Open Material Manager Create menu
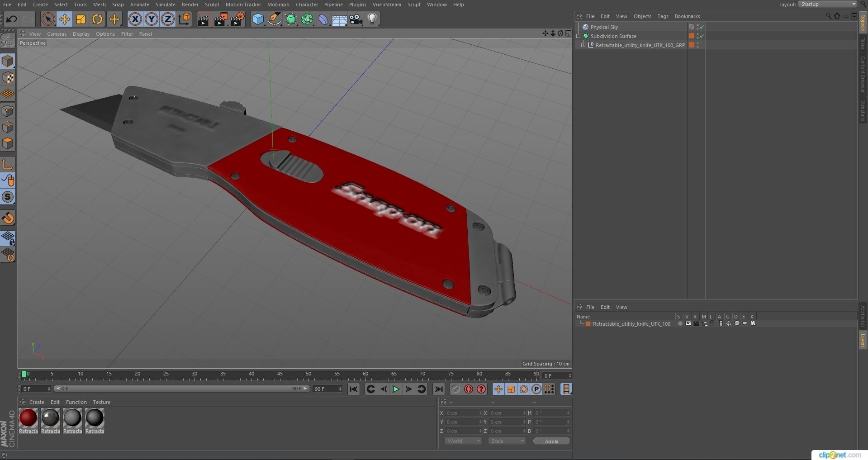 pyautogui.click(x=37, y=402)
